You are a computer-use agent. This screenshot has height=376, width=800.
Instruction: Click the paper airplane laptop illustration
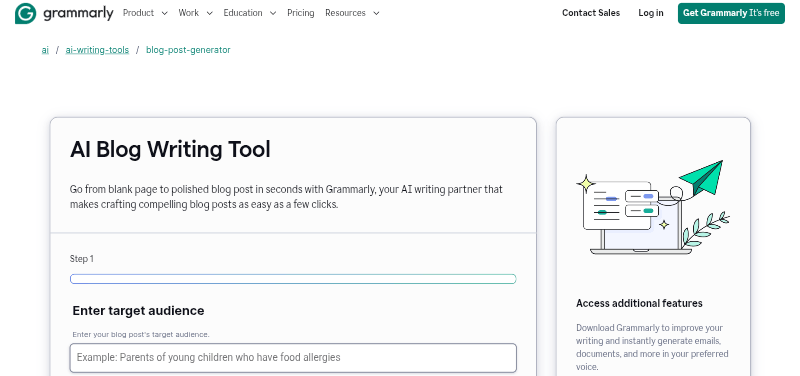(653, 207)
